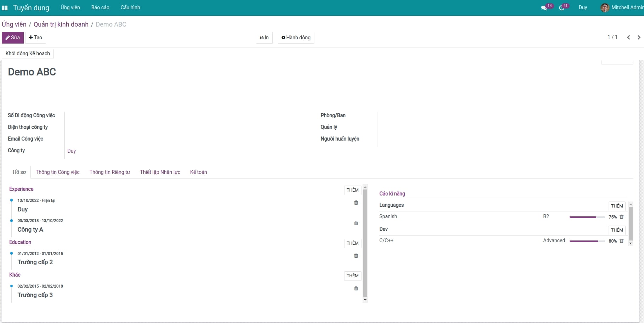Delete the Công ty A experience entry
This screenshot has width=644, height=323.
[x=356, y=223]
